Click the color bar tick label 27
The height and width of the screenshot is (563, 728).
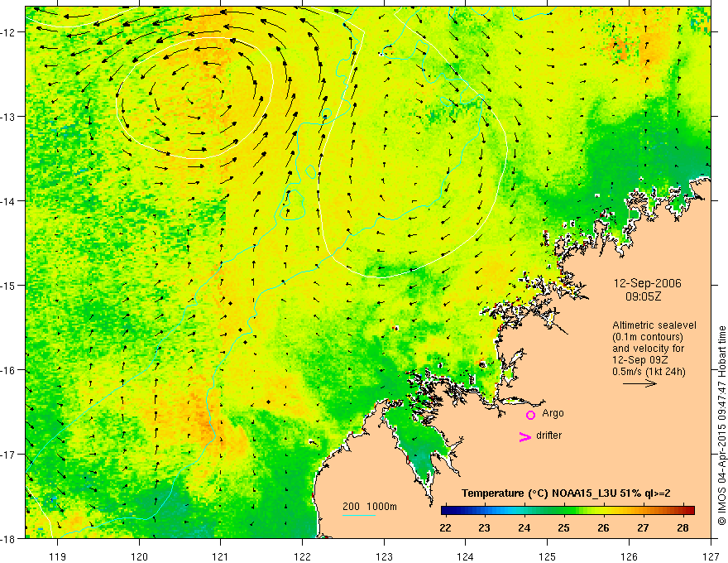coord(643,527)
